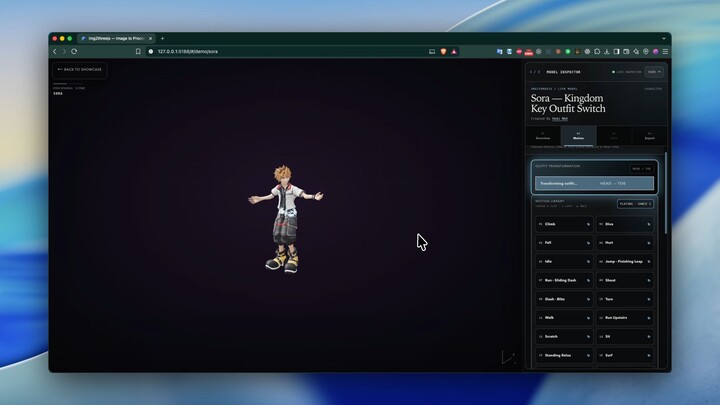Trigger the Shoot motion clip
This screenshot has height=405, width=720.
(x=624, y=280)
